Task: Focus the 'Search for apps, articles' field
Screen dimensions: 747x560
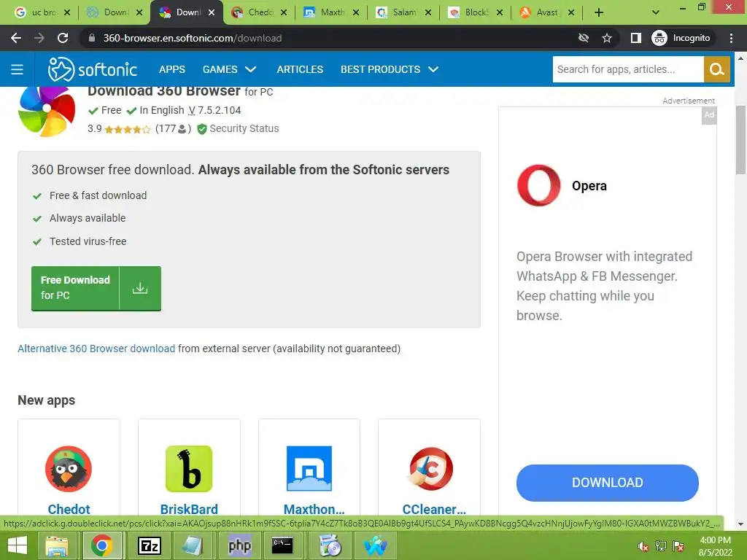Action: [x=628, y=69]
